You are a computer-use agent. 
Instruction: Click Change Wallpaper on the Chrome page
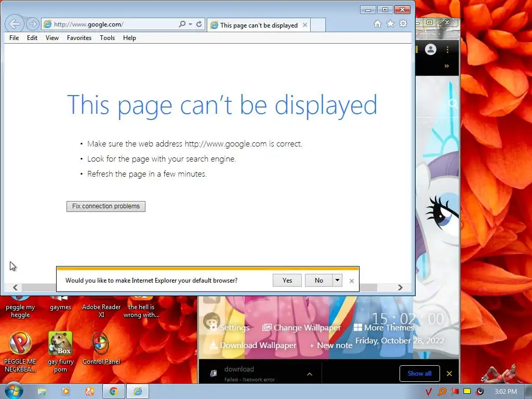pos(301,327)
